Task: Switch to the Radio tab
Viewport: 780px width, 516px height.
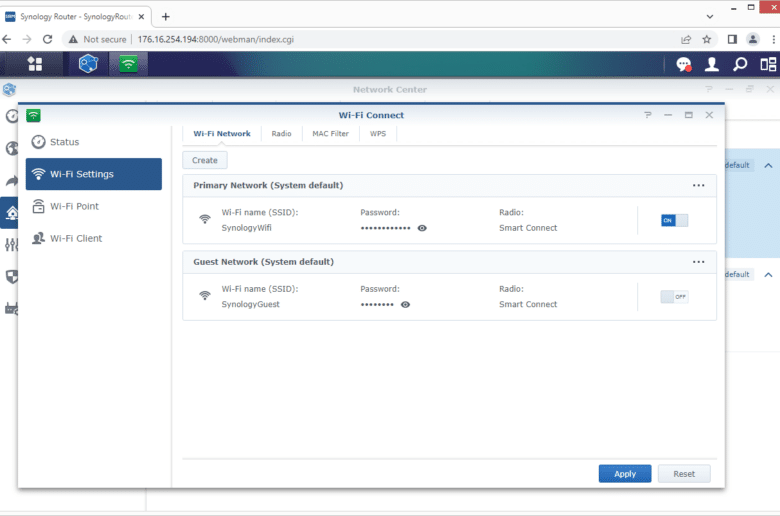Action: (282, 134)
